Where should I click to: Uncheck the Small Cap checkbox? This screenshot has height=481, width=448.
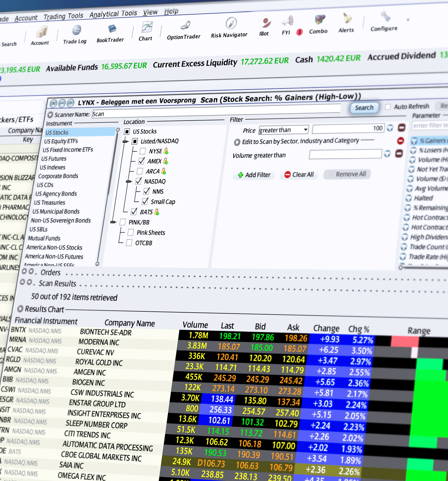coord(145,201)
